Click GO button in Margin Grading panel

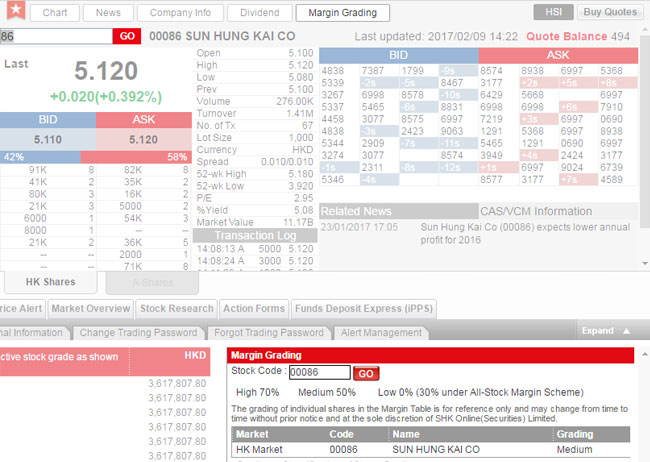pos(366,373)
